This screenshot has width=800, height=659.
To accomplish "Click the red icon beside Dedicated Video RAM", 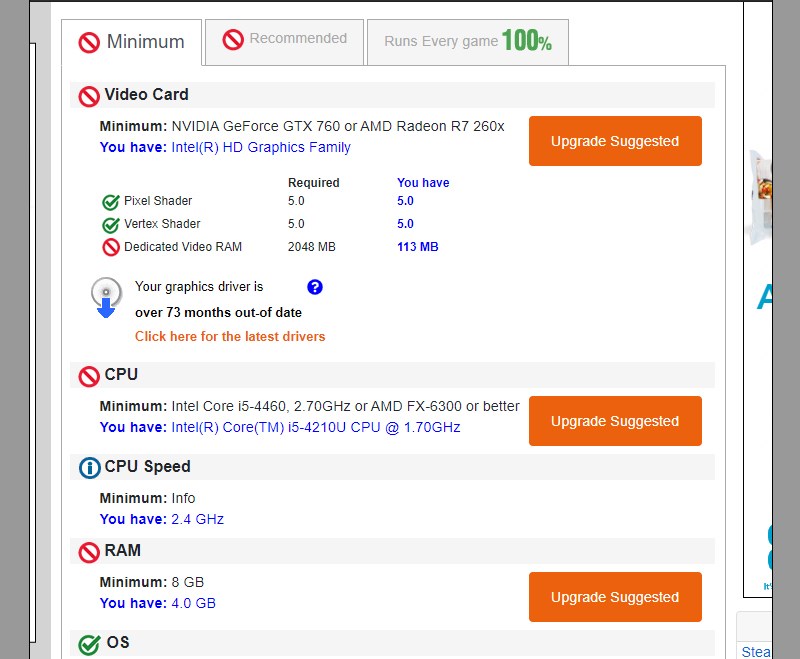I will [110, 247].
